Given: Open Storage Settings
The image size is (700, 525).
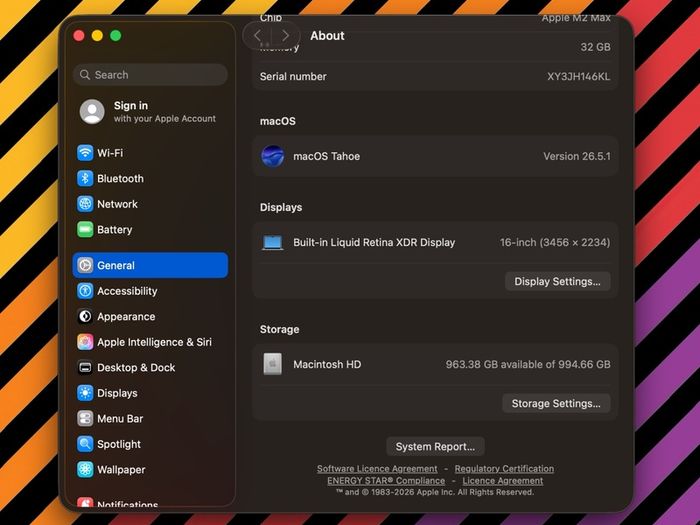Looking at the screenshot, I should click(556, 403).
